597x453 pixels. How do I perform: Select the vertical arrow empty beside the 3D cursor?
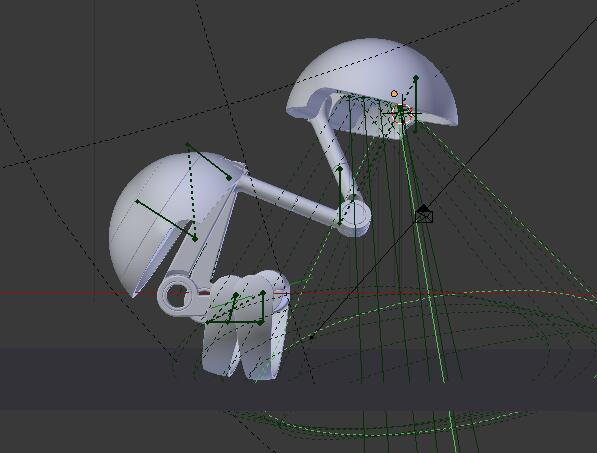pos(416,104)
